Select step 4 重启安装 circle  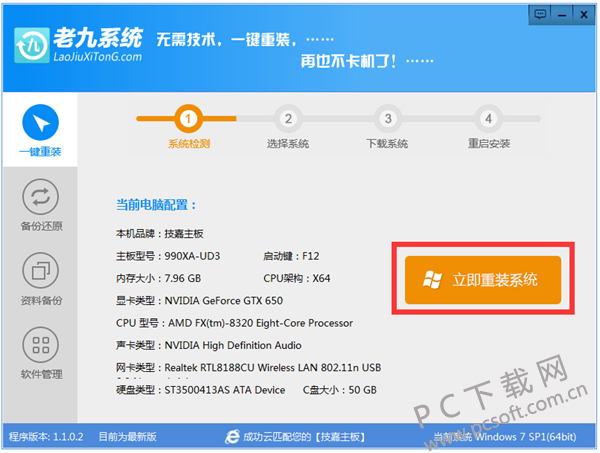(488, 119)
